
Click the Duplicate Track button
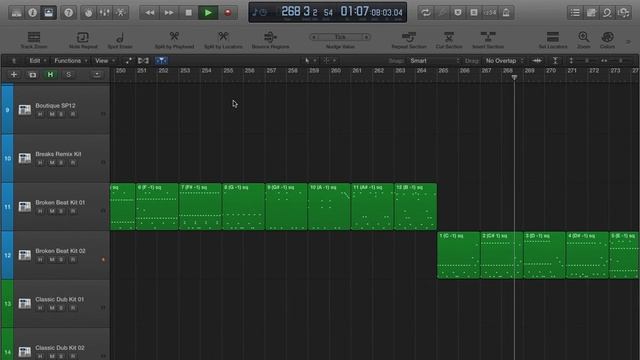point(32,75)
